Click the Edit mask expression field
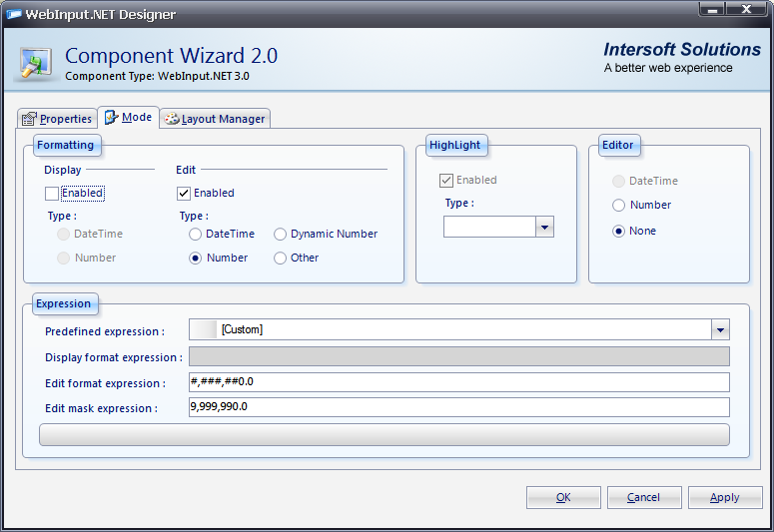 tap(458, 407)
